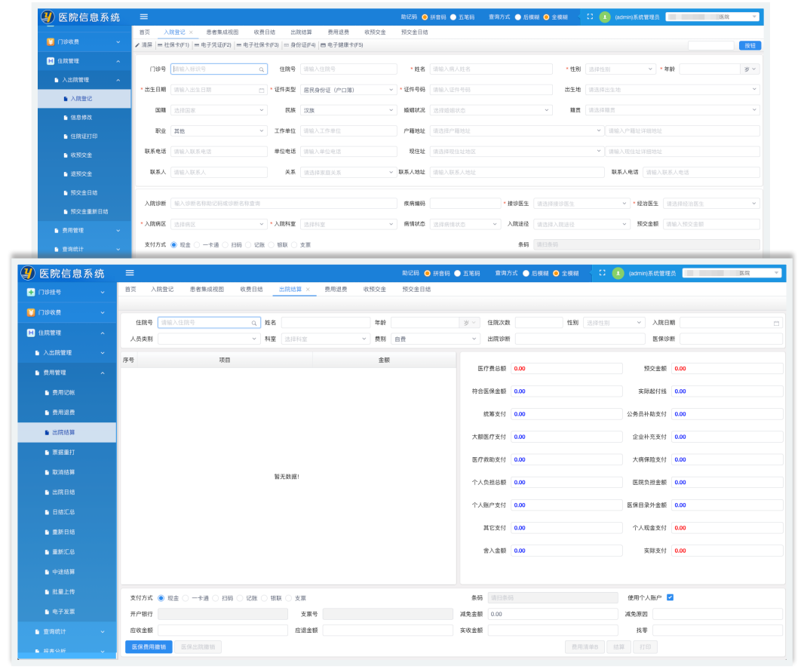Select 银联 payment on the 出院结算 page
This screenshot has width=804, height=672.
click(x=265, y=598)
